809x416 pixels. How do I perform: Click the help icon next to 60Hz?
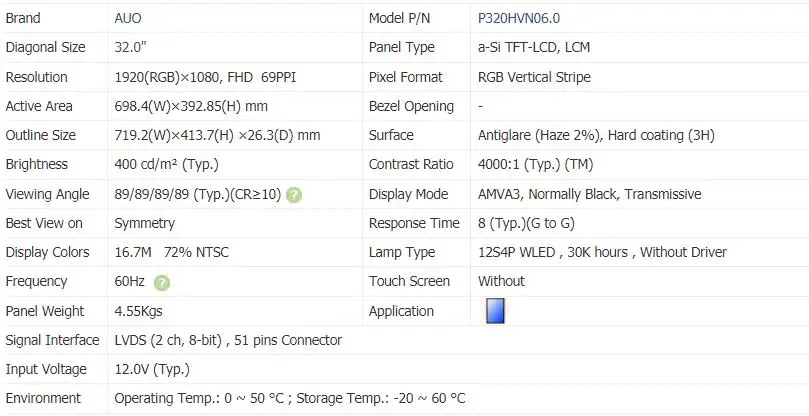pyautogui.click(x=162, y=283)
